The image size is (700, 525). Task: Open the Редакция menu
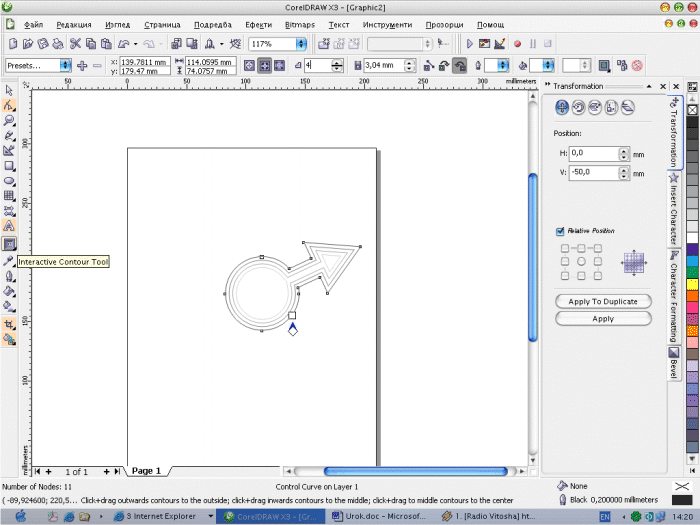point(74,25)
